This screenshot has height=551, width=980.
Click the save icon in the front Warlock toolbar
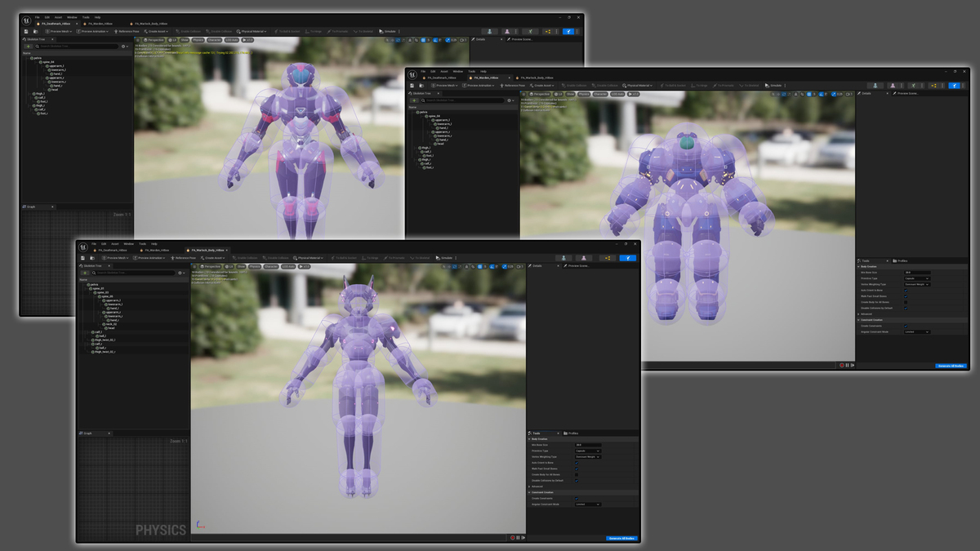[83, 258]
